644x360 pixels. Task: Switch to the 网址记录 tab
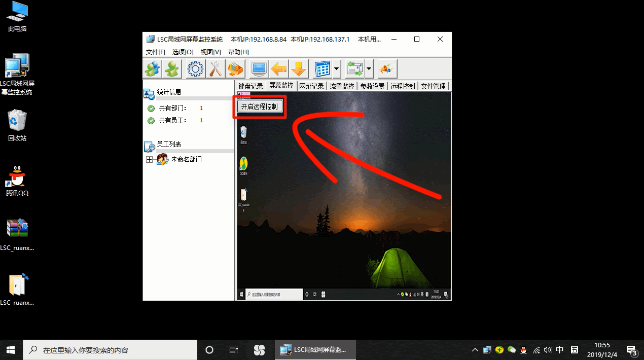pos(311,86)
